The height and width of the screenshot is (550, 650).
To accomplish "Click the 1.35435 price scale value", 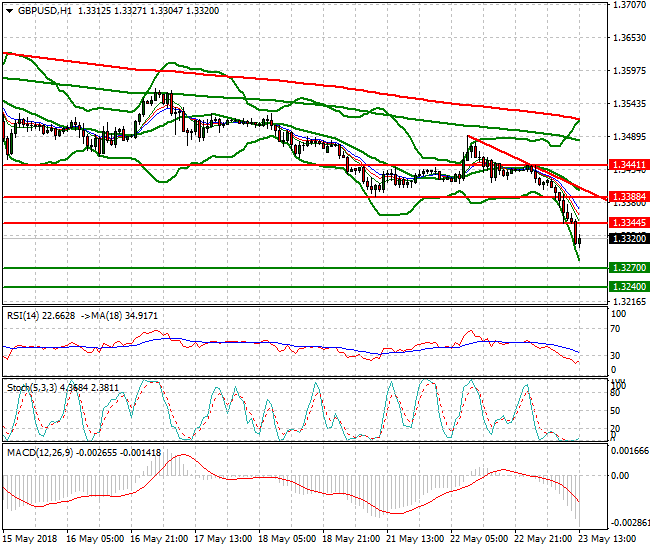I will tap(630, 104).
